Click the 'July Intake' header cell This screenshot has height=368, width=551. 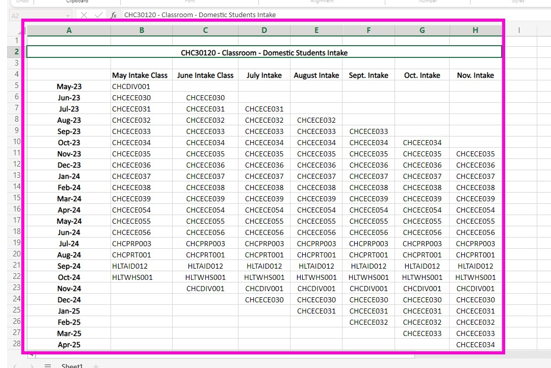264,75
